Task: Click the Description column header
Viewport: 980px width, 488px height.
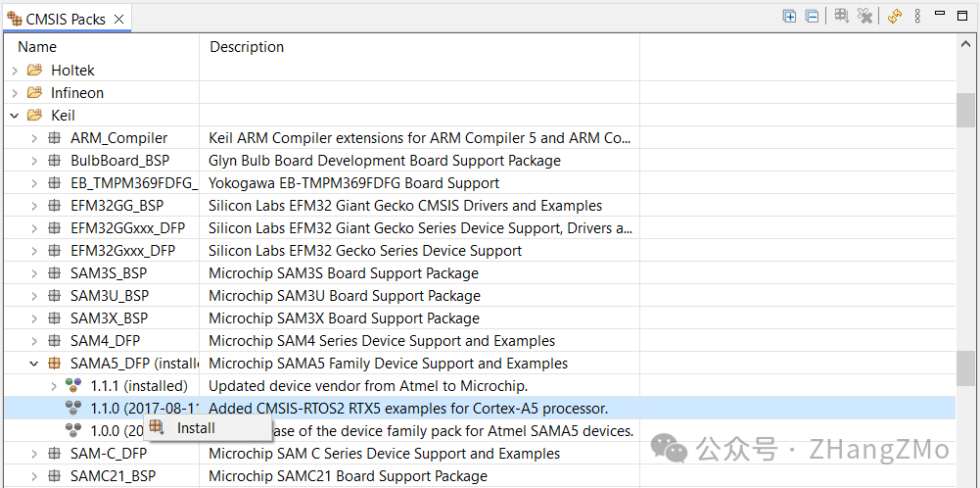Action: click(247, 47)
